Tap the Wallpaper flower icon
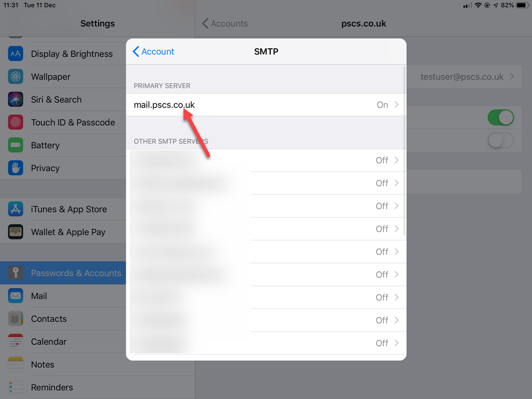532x399 pixels. point(16,77)
